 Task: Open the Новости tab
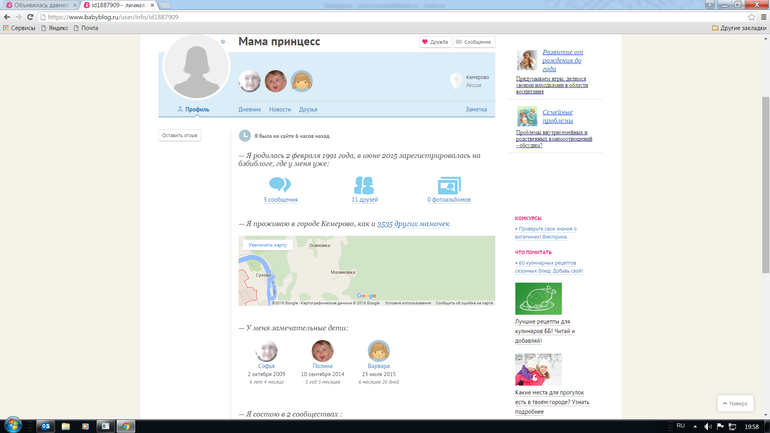tap(280, 109)
